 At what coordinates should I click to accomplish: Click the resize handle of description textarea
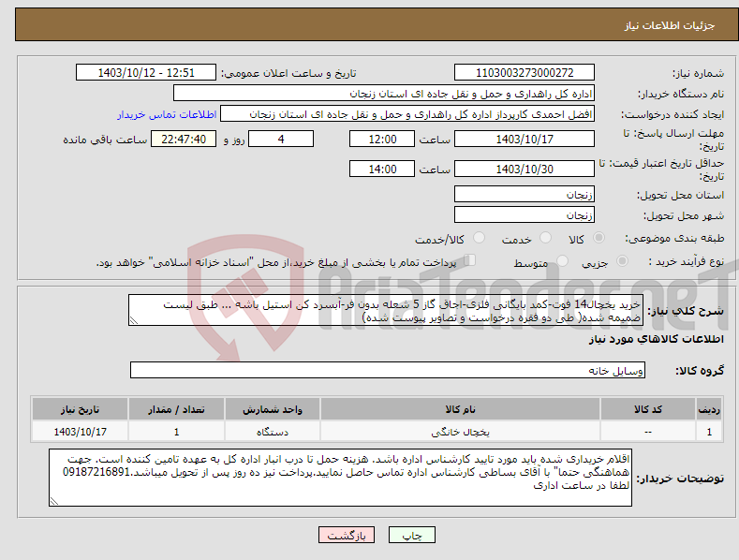[134, 320]
